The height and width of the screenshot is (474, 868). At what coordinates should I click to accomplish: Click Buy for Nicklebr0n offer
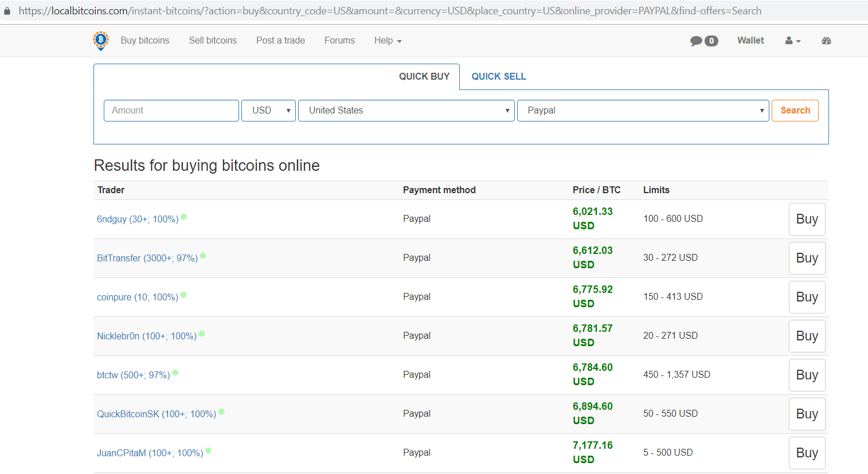pyautogui.click(x=807, y=336)
